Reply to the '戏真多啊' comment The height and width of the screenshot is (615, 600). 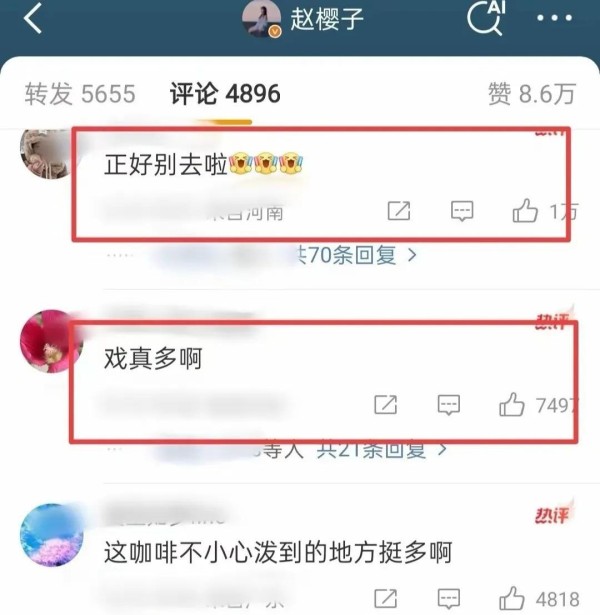pyautogui.click(x=449, y=405)
